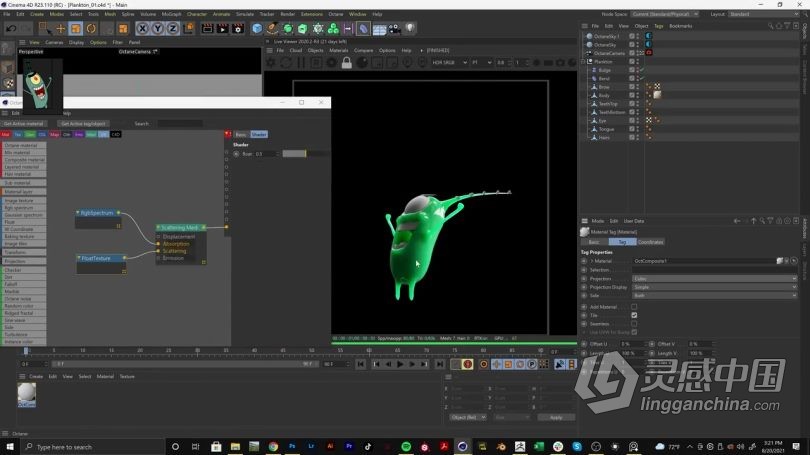
Task: Open Projection dropdown showing Cubic
Action: 714,278
